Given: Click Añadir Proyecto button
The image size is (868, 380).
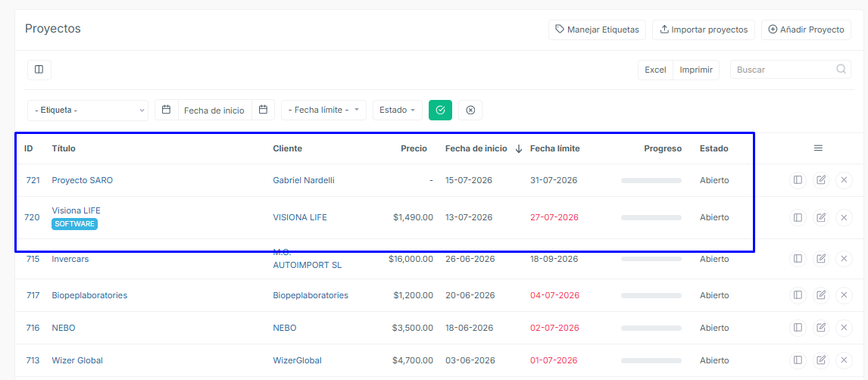Looking at the screenshot, I should click(x=807, y=30).
